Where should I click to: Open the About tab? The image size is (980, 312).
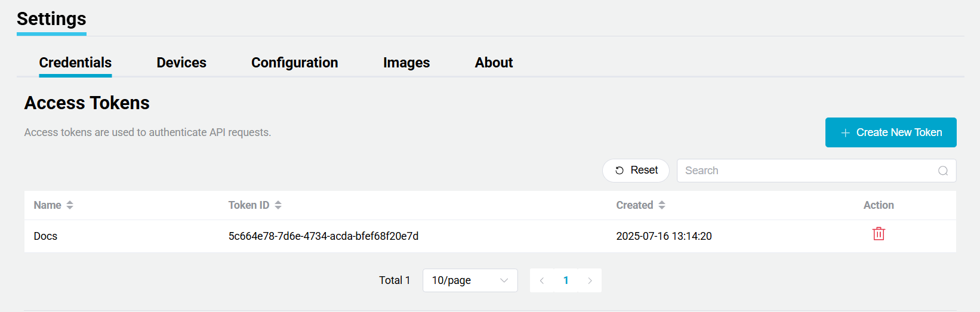point(494,63)
